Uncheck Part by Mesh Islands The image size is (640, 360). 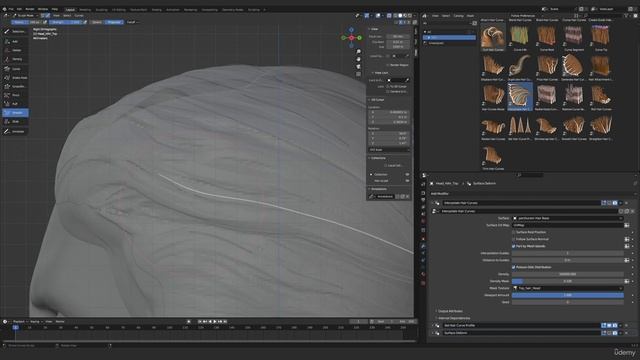click(x=514, y=246)
